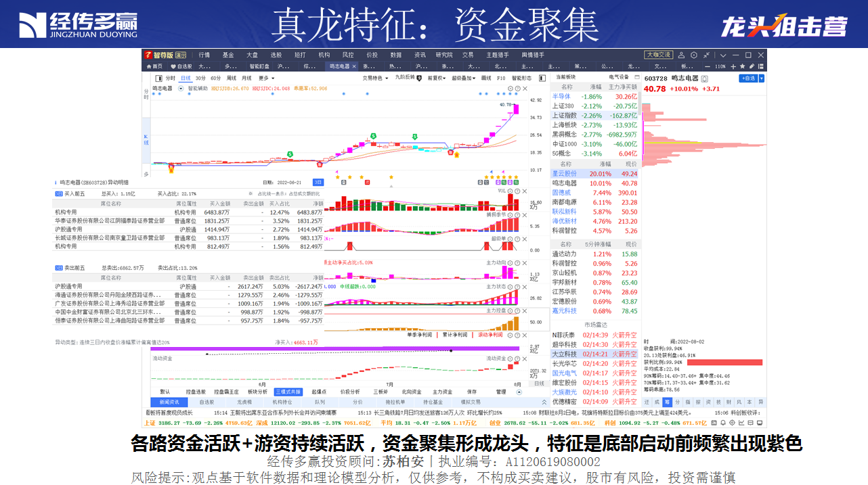Open the 行情 menu
This screenshot has width=868, height=485.
coord(204,55)
